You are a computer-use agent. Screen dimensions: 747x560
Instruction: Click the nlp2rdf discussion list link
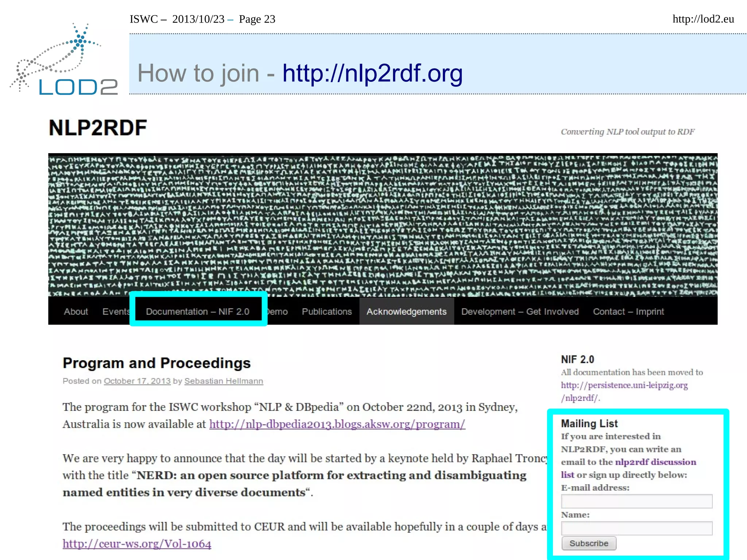(x=655, y=462)
